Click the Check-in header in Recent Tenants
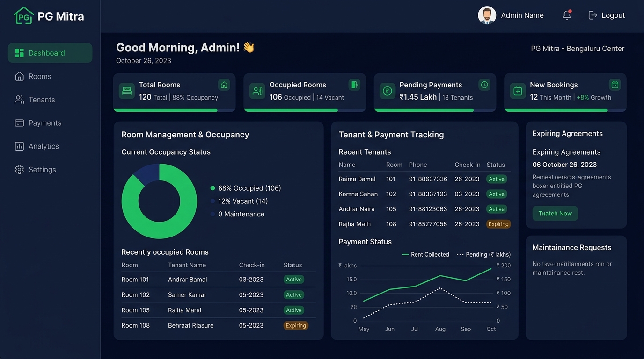Screen dimensions: 644x359 click(x=468, y=165)
